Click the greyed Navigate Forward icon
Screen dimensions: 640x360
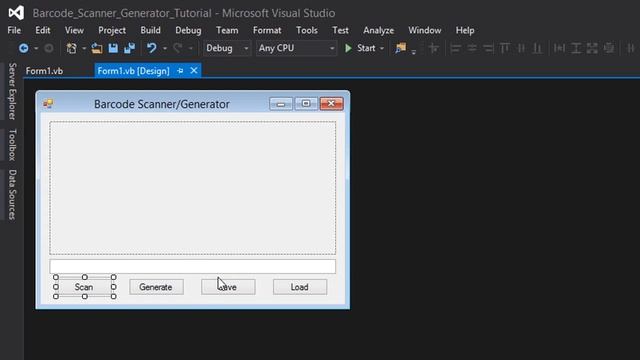point(49,48)
